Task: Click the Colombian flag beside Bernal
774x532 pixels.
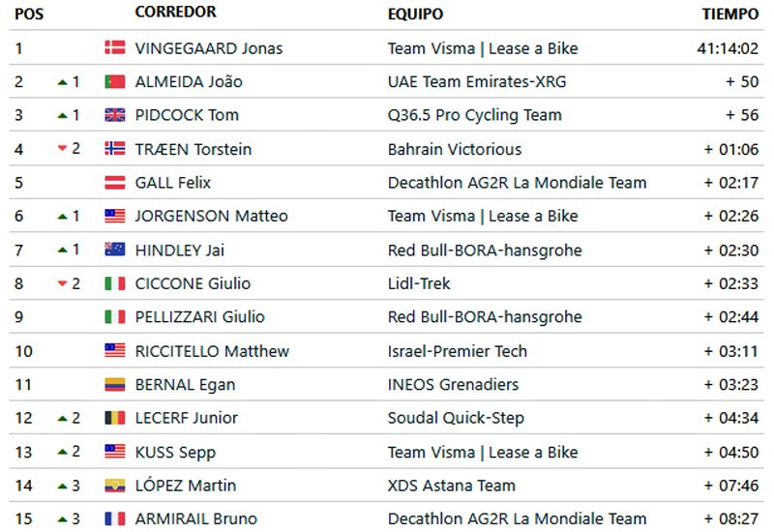Action: click(x=114, y=384)
